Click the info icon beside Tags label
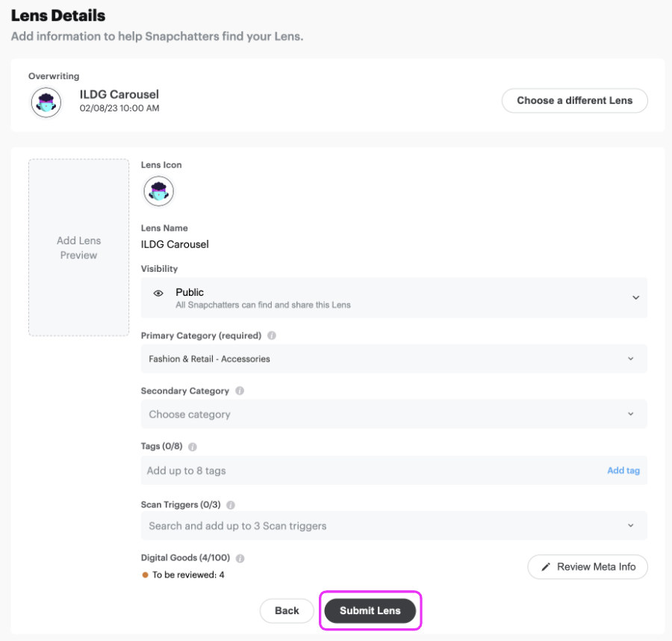Screen dimensions: 672x641 [193, 447]
